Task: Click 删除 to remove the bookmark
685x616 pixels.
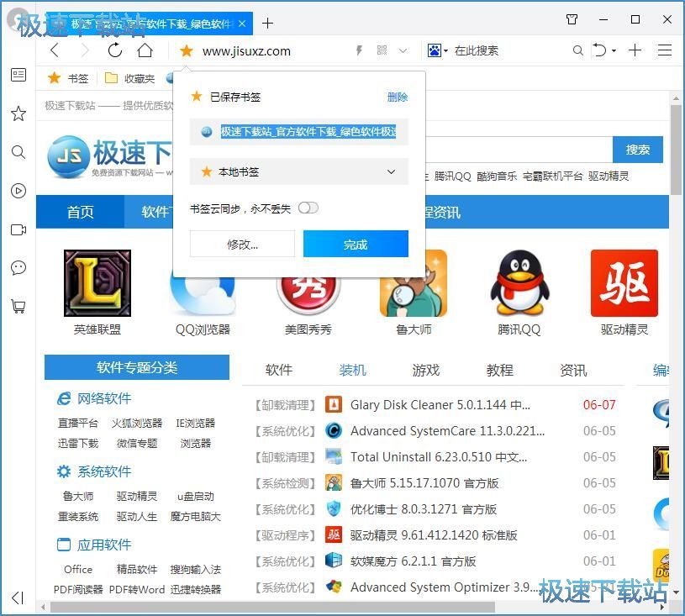Action: coord(397,97)
